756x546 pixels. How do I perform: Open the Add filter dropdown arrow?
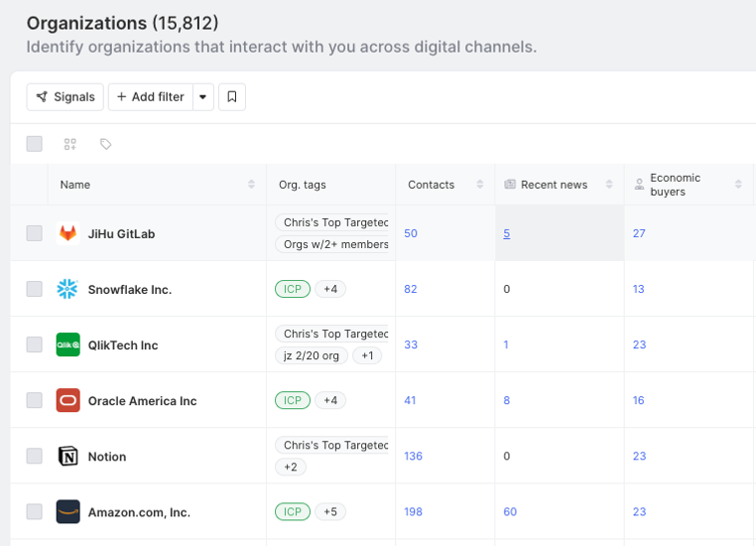[x=203, y=97]
